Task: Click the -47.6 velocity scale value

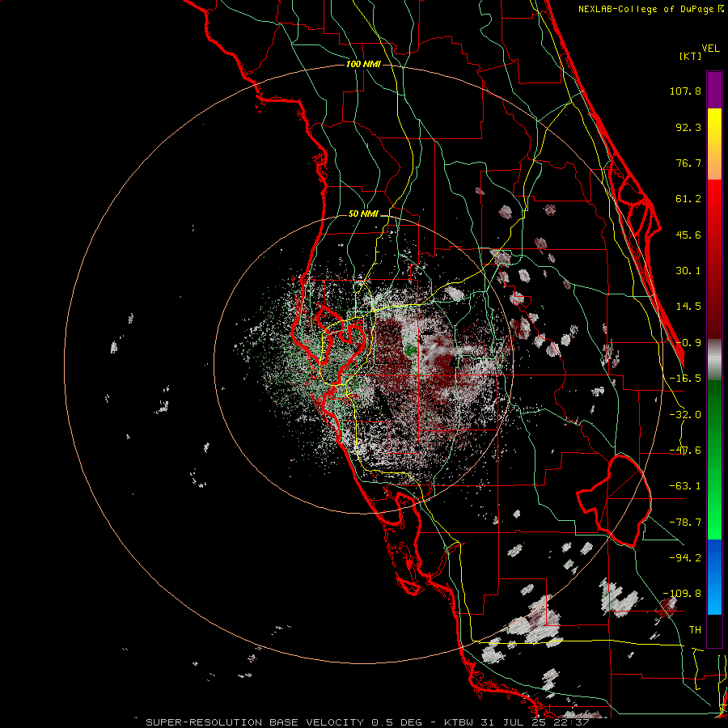Action: 685,451
